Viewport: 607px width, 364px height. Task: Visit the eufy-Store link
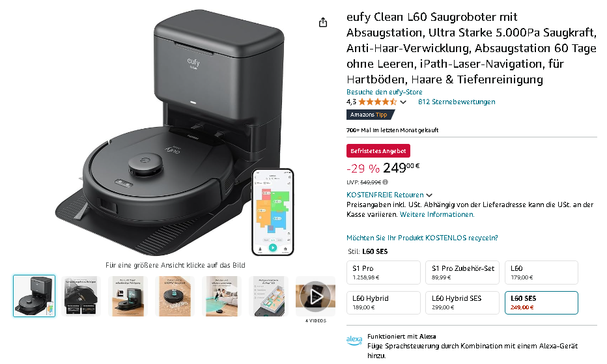tap(384, 92)
